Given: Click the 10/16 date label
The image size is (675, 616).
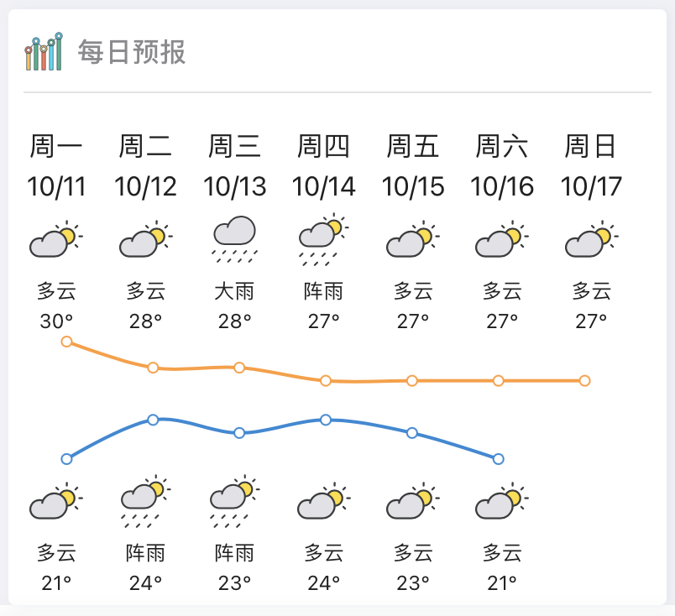Looking at the screenshot, I should [x=502, y=186].
